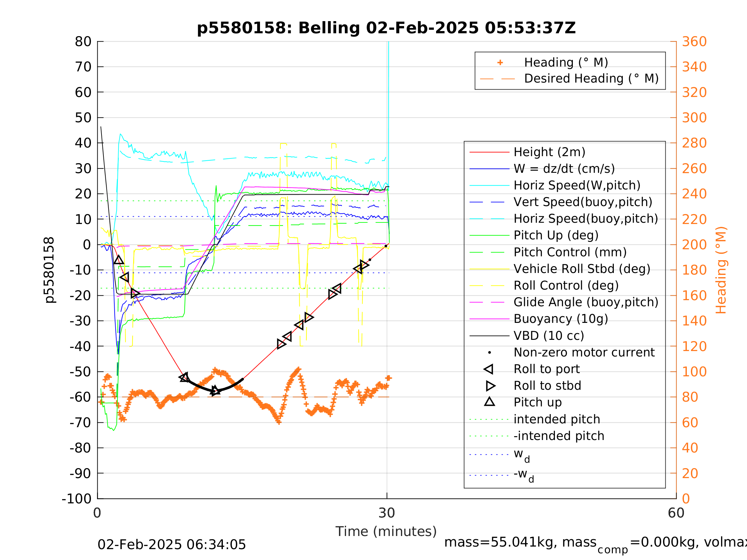Click the magenta Buoyancy line sample in legend

tap(489, 319)
